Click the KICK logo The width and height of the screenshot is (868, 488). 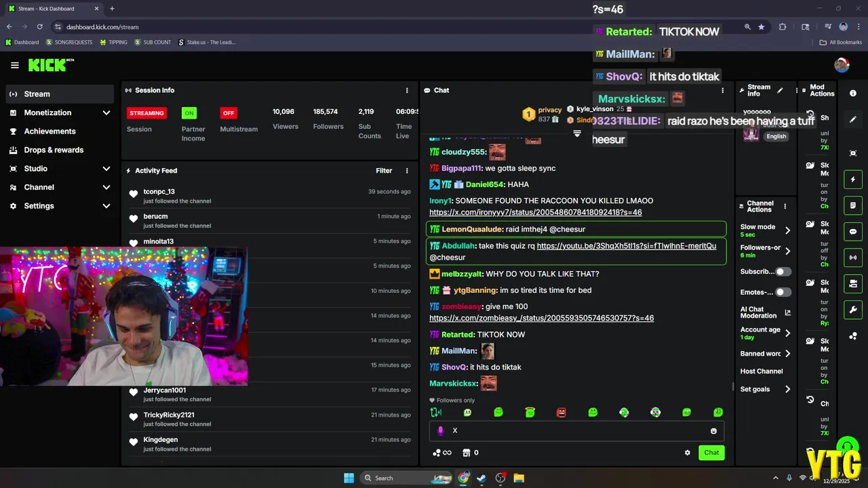(51, 65)
